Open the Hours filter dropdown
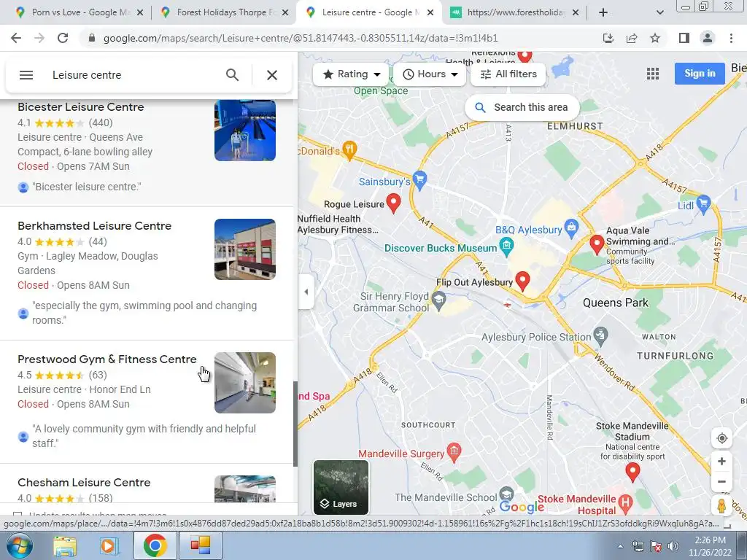 pos(430,74)
